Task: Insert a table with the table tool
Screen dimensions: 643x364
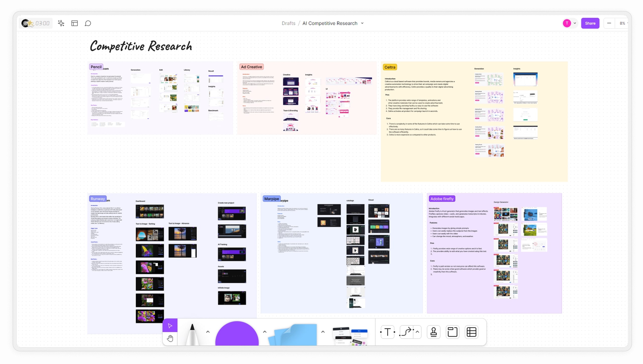Action: click(471, 332)
